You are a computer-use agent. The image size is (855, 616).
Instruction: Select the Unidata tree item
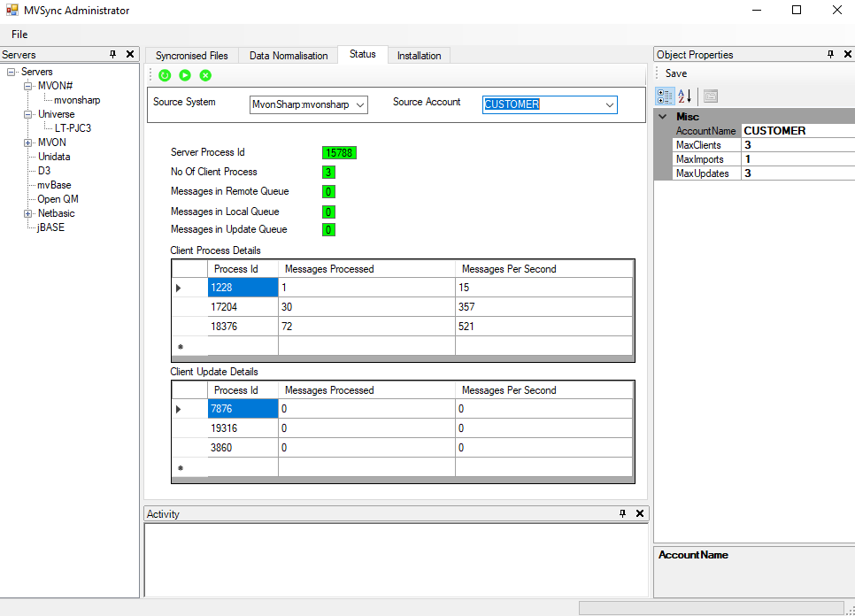(x=54, y=157)
